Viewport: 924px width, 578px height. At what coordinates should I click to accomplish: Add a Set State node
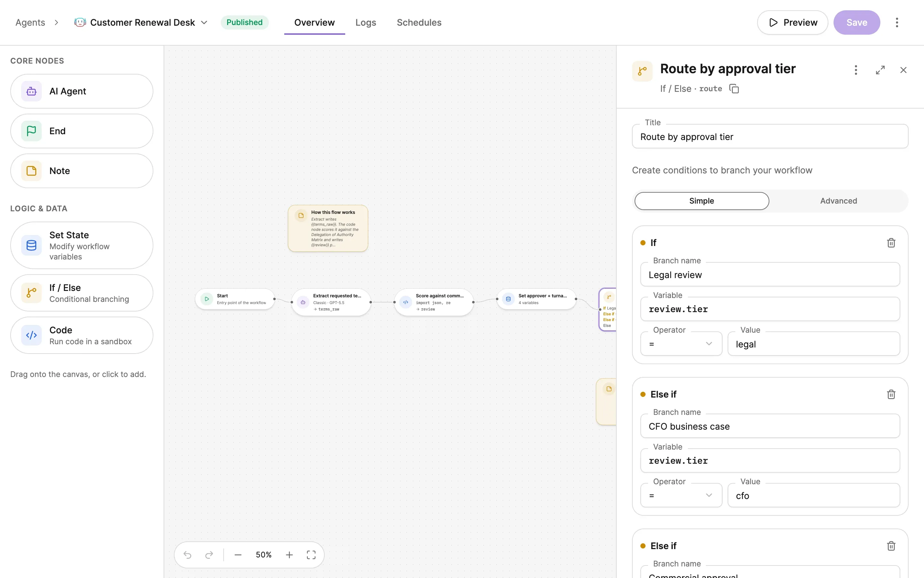click(x=82, y=245)
